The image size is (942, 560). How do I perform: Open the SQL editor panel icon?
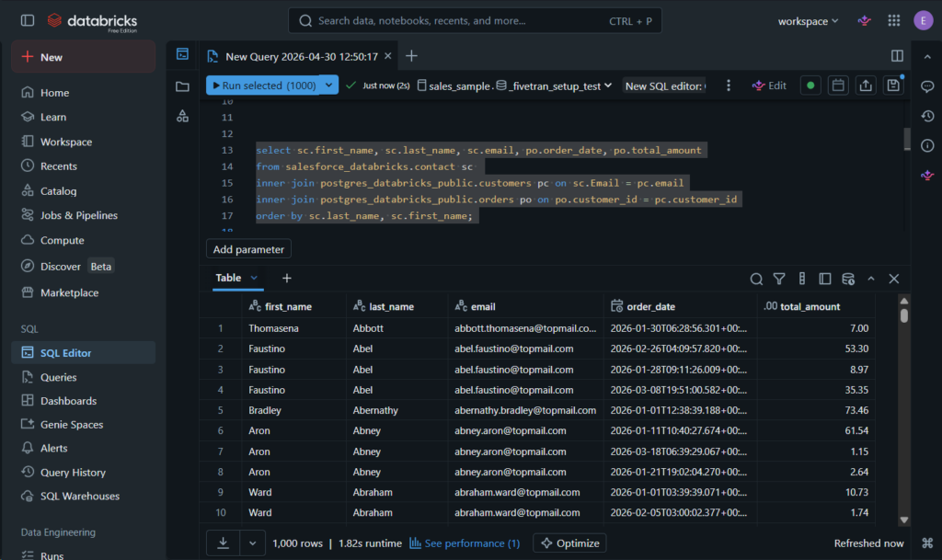tap(183, 54)
